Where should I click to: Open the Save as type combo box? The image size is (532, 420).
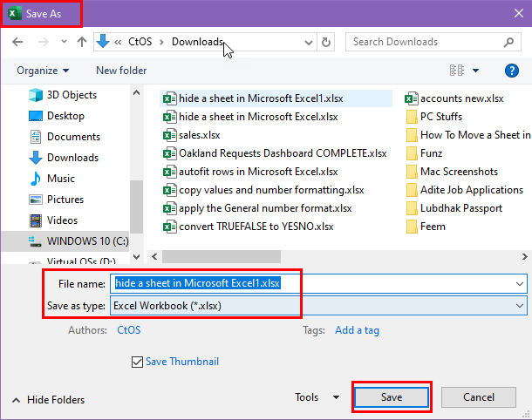(x=318, y=306)
